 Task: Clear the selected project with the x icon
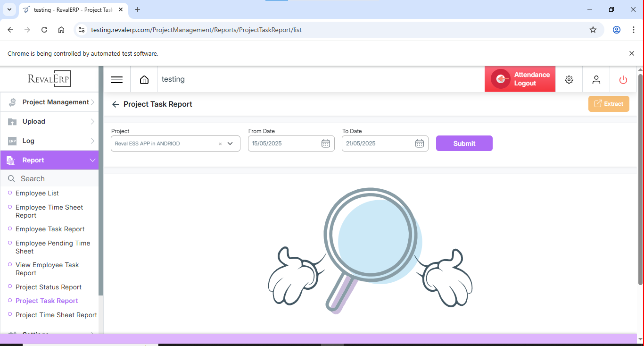[220, 144]
